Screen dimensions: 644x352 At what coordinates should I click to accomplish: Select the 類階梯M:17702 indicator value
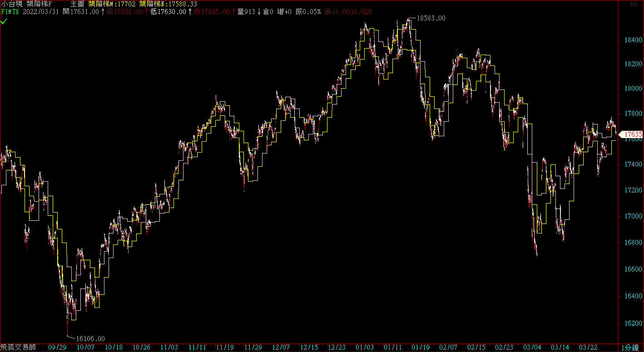pyautogui.click(x=112, y=4)
